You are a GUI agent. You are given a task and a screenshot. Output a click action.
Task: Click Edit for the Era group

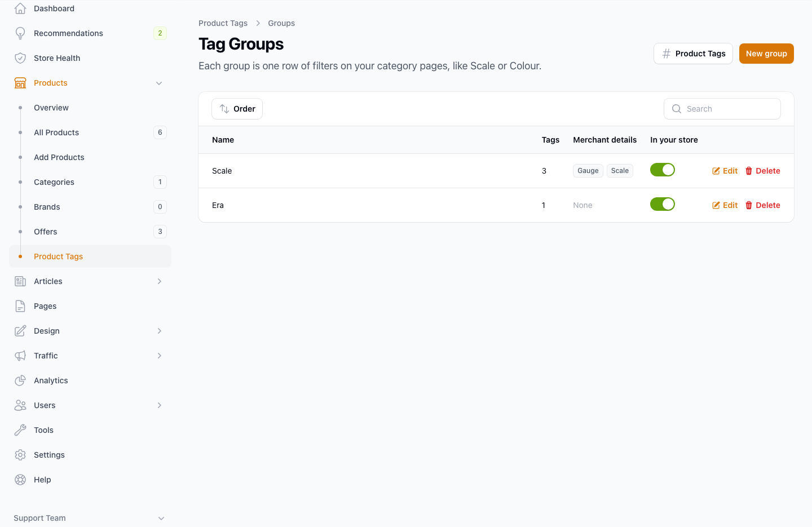725,205
